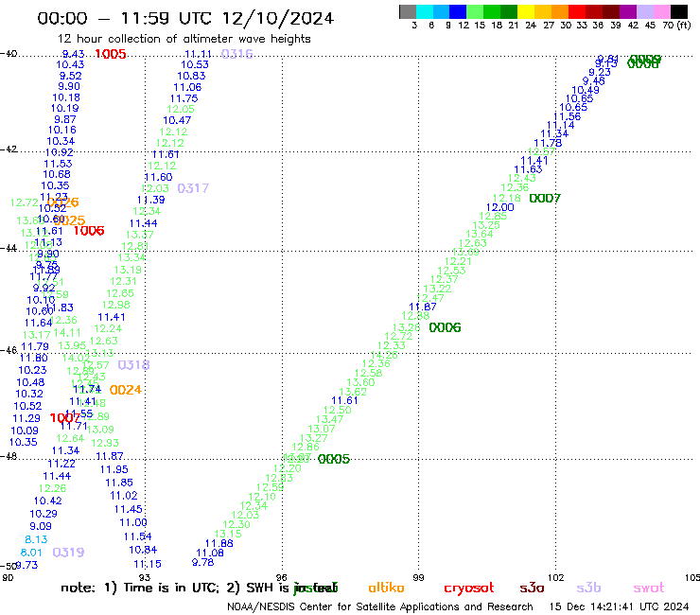Click the wave height value 11.75
The height and width of the screenshot is (615, 700).
point(184,98)
